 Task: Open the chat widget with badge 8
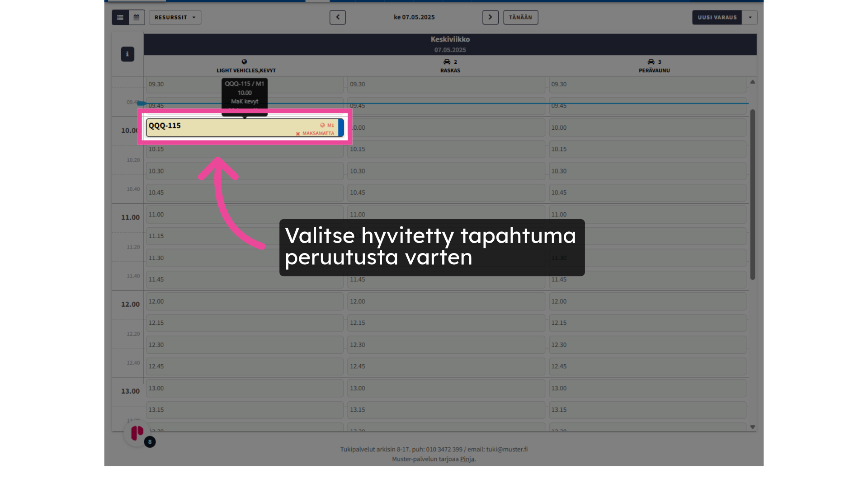[138, 433]
